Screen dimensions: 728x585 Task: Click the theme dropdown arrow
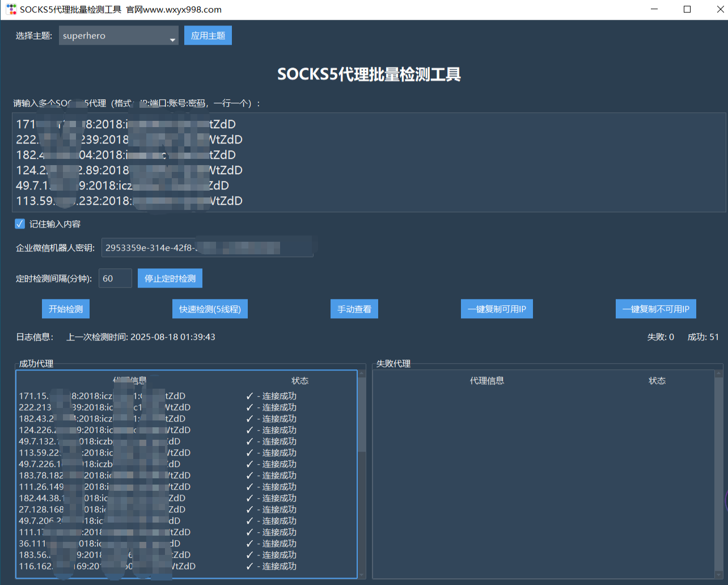pos(172,39)
